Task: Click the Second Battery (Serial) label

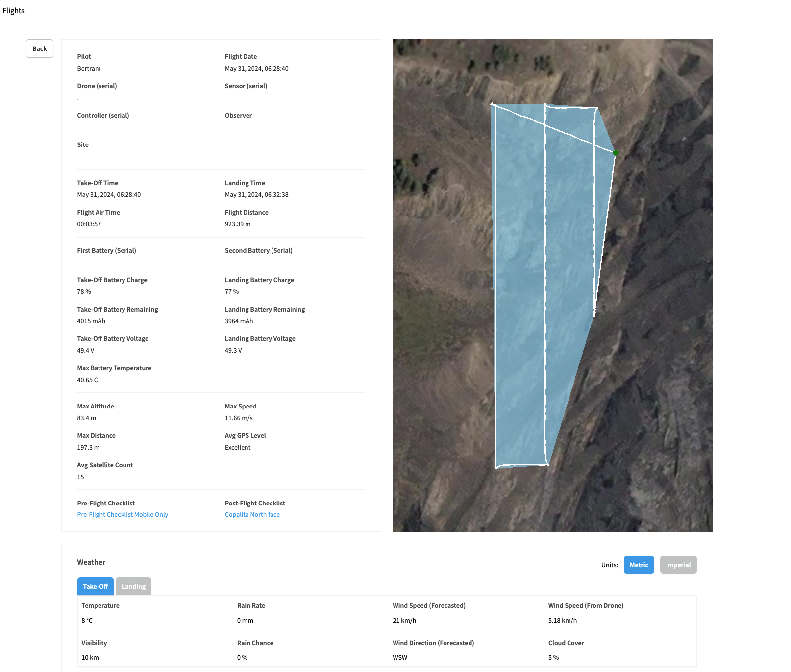Action: [259, 251]
